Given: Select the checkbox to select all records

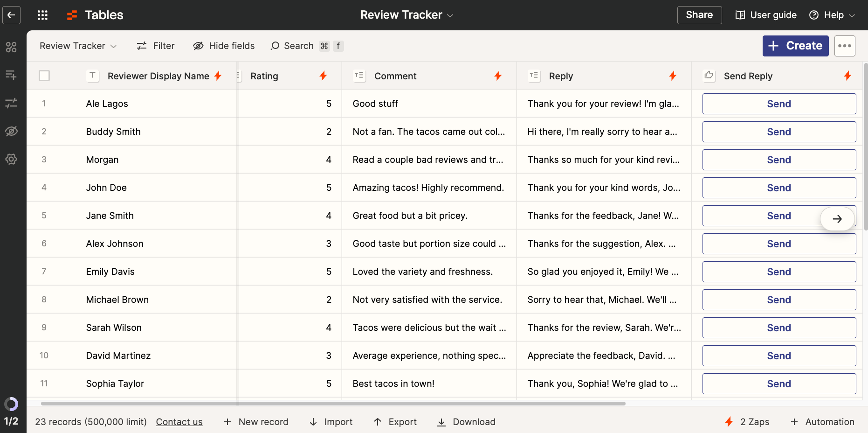Looking at the screenshot, I should [x=44, y=75].
